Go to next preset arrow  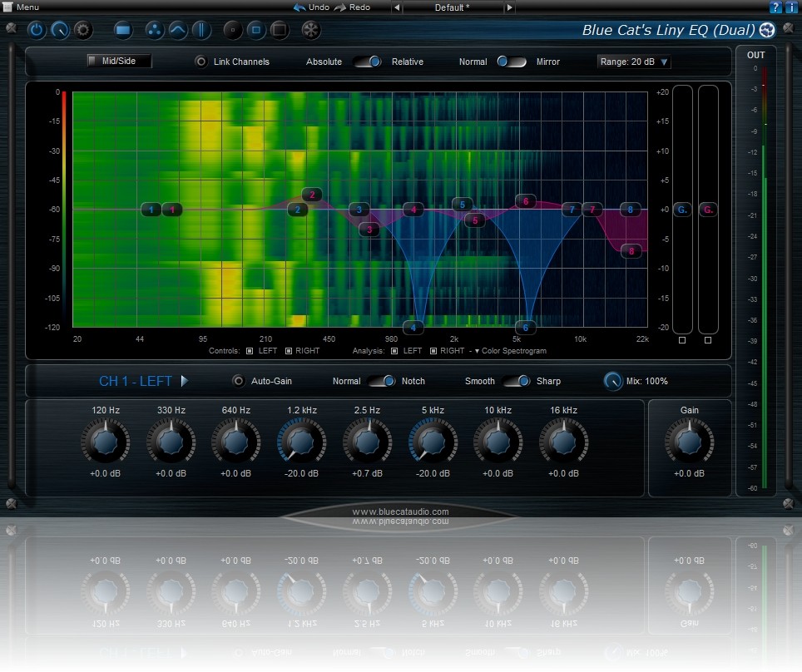[x=509, y=7]
